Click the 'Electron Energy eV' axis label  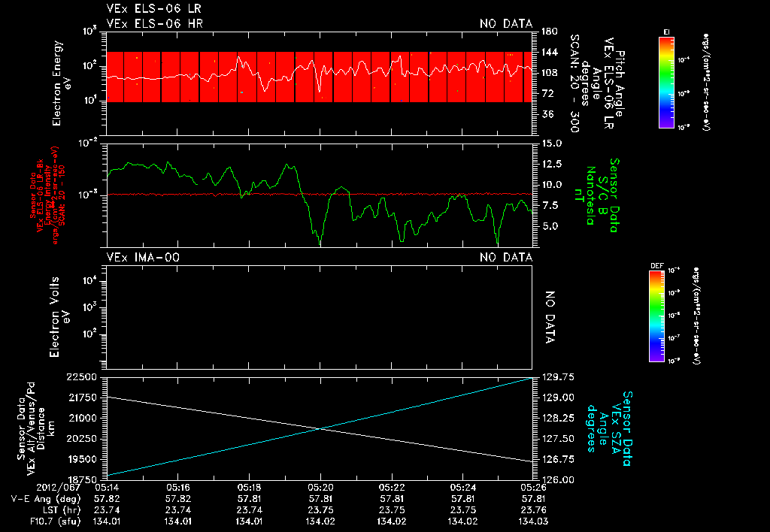pyautogui.click(x=62, y=83)
